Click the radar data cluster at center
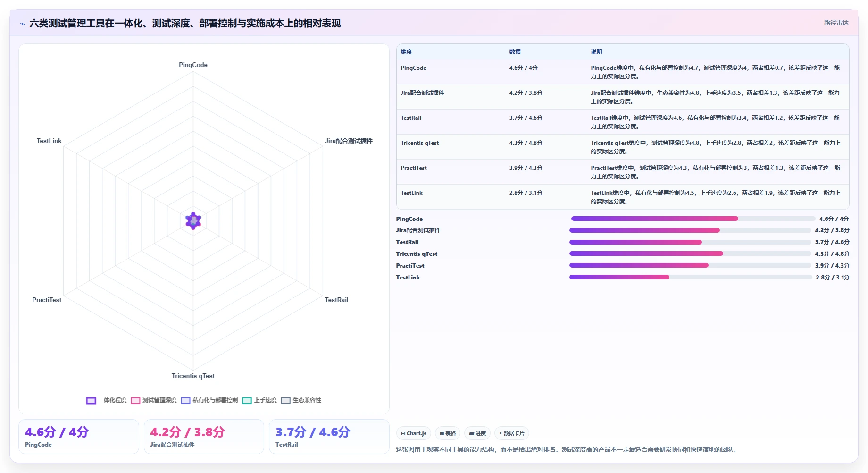The height and width of the screenshot is (473, 868). click(193, 220)
